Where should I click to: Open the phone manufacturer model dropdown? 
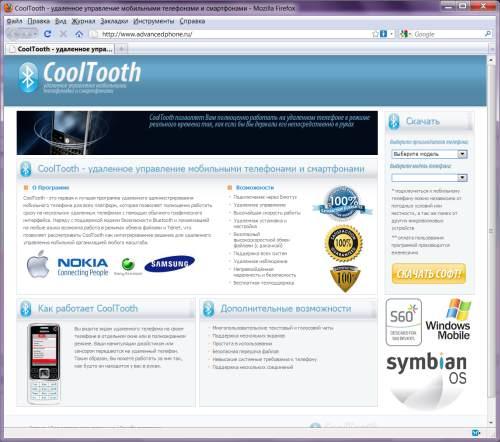click(x=429, y=154)
